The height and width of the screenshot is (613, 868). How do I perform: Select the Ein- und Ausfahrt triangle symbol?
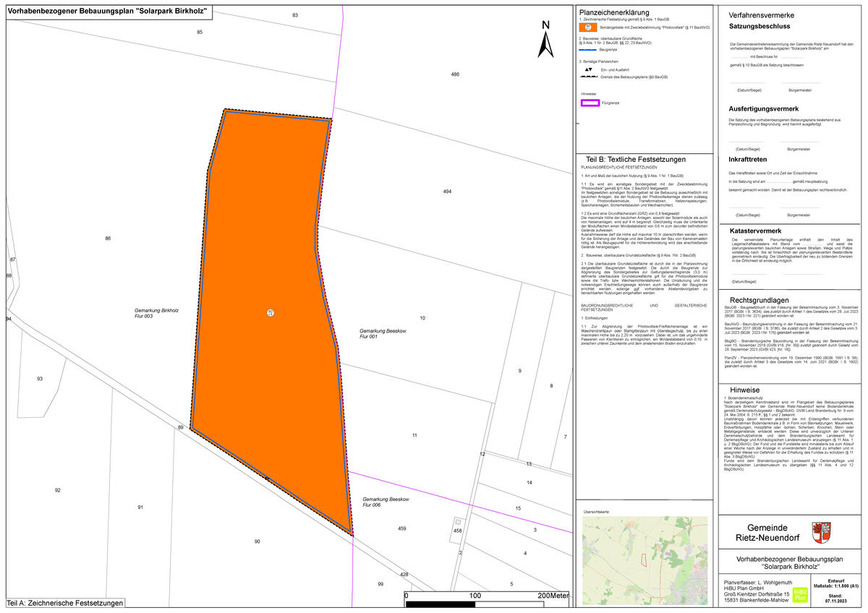589,69
